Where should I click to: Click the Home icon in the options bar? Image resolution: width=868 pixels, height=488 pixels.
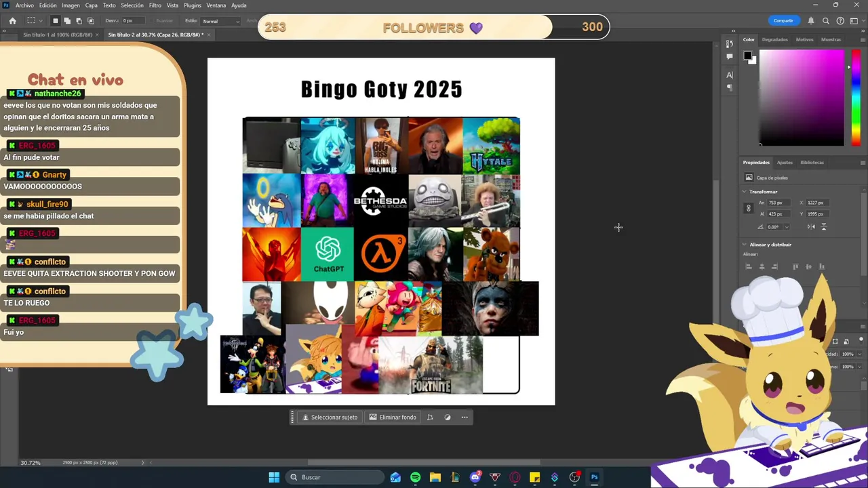click(x=12, y=21)
